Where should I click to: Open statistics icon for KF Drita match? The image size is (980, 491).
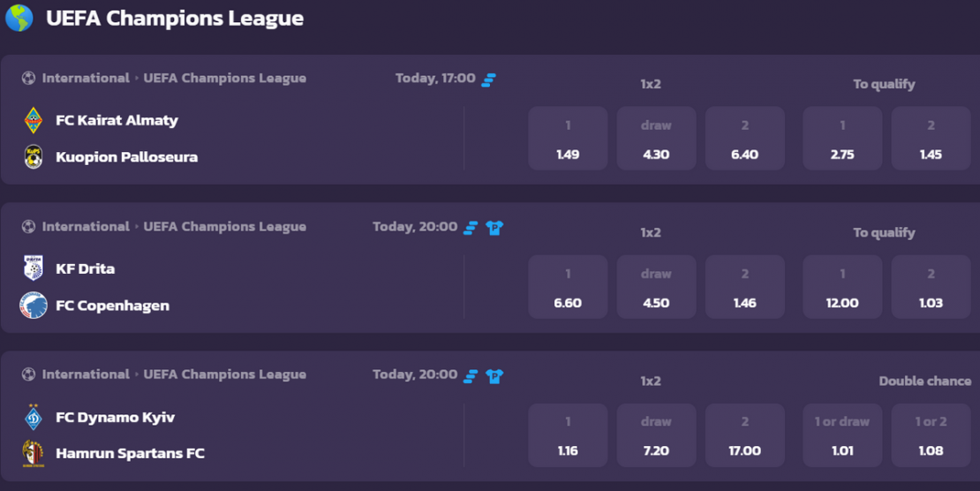click(471, 228)
